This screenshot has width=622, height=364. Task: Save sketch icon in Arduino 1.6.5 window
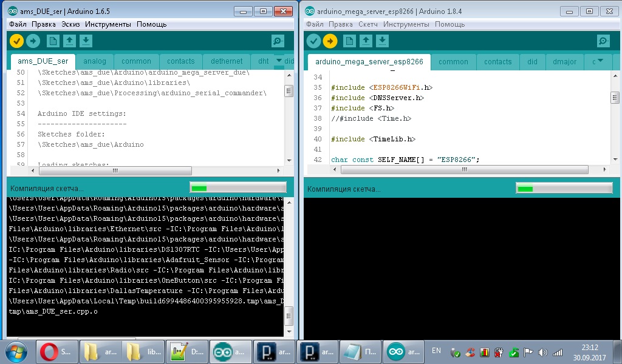tap(86, 41)
